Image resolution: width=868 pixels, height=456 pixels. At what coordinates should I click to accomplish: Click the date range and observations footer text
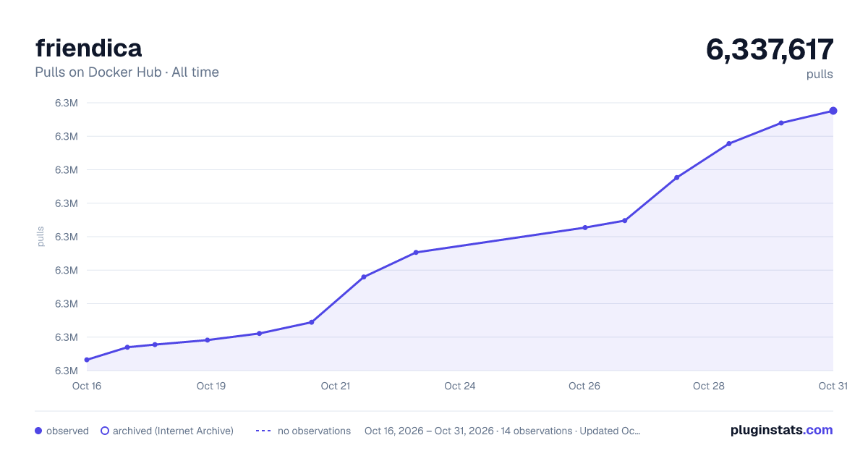click(503, 431)
